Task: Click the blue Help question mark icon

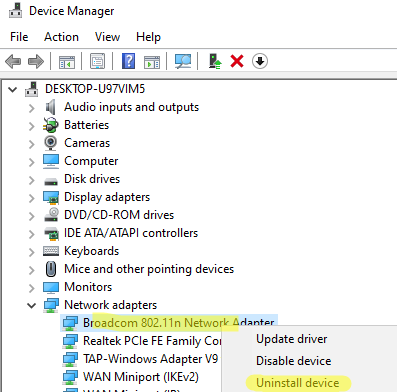Action: click(128, 61)
